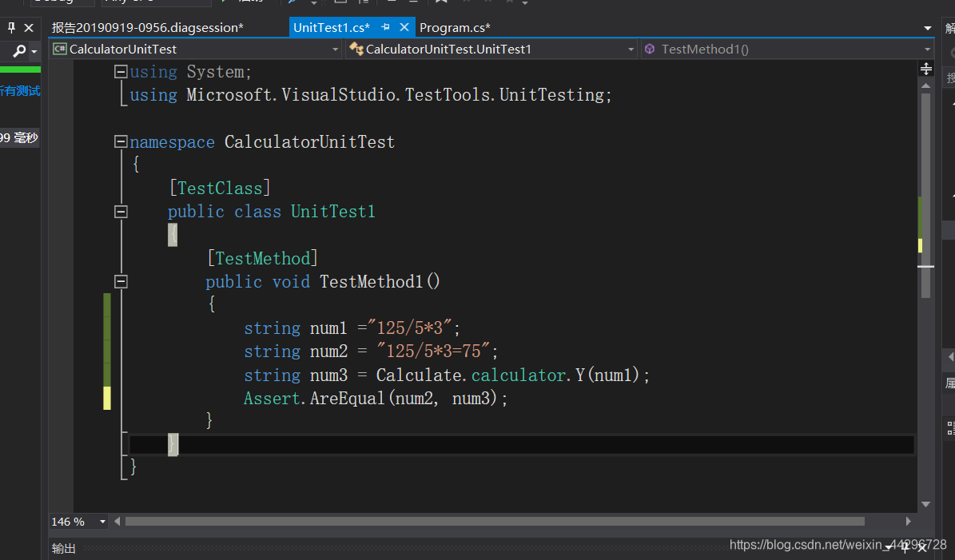Screen dimensions: 955x560
Task: Click the TestMethod attribute text
Action: click(x=262, y=258)
